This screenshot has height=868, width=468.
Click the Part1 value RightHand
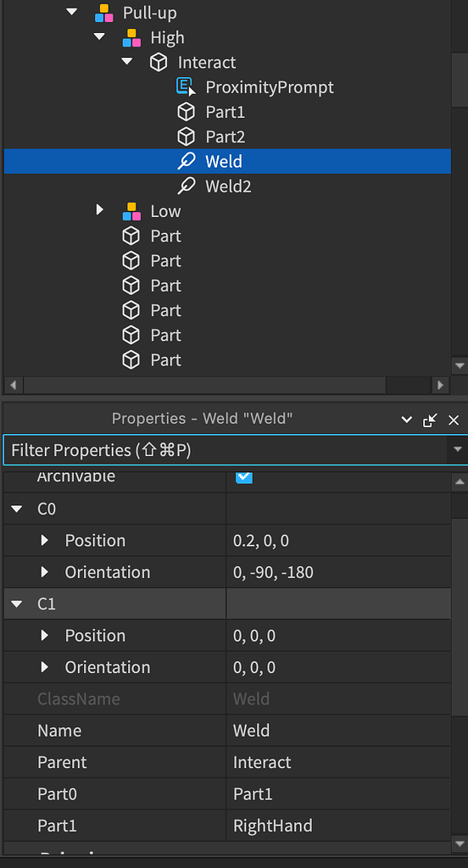272,826
